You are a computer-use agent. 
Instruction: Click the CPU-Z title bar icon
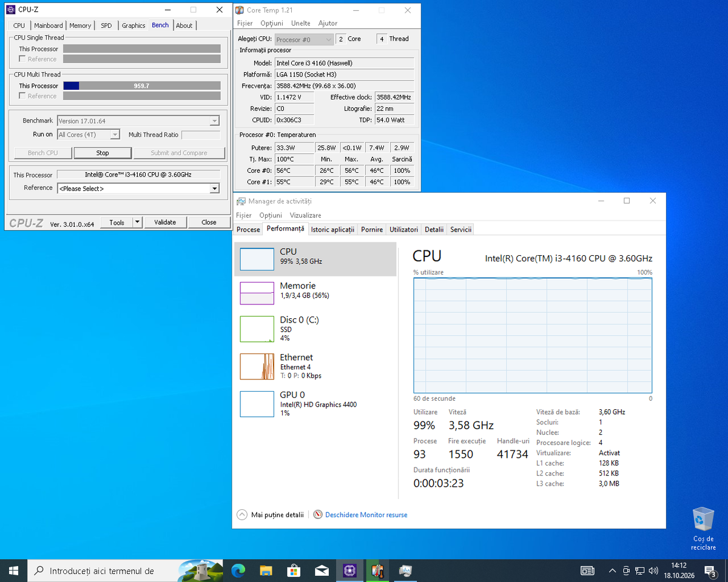pos(10,10)
